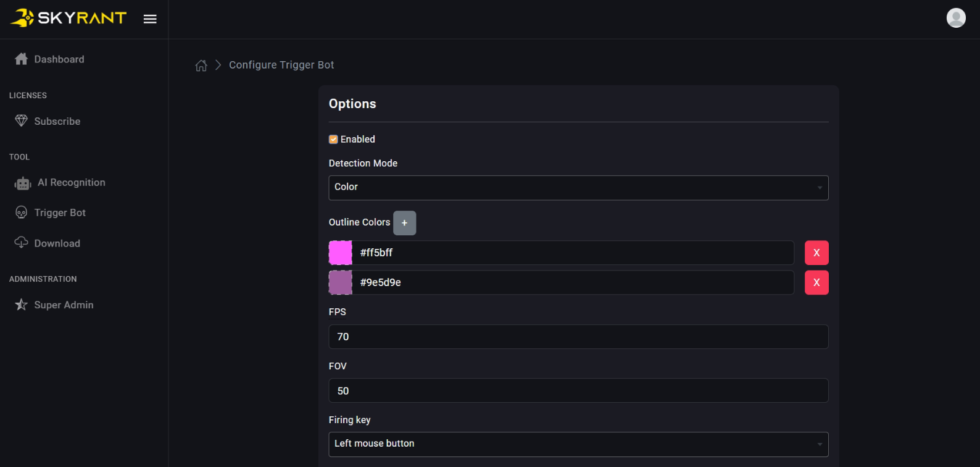Open the Detection Mode dropdown
Image resolution: width=980 pixels, height=467 pixels.
(x=578, y=188)
